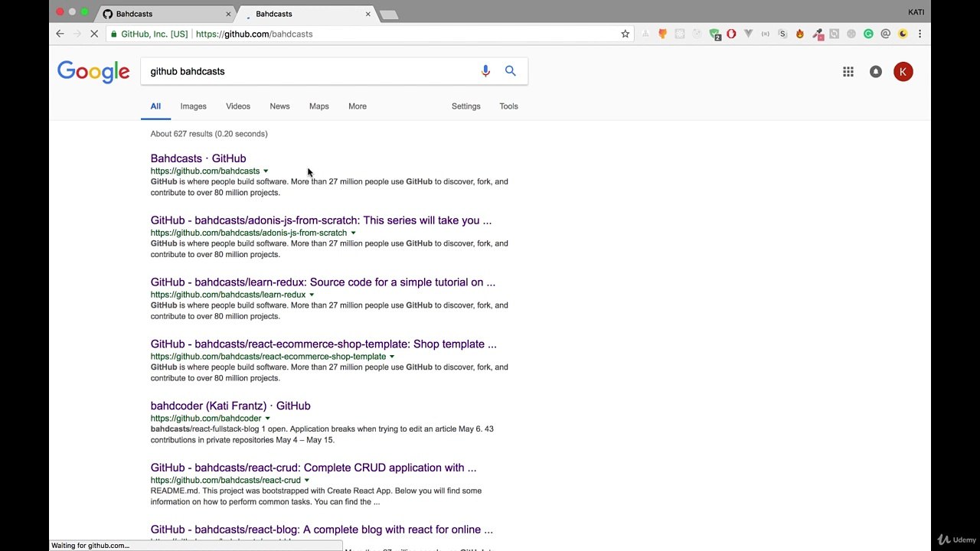
Task: Click the GitLab fox extension icon
Action: click(x=662, y=34)
